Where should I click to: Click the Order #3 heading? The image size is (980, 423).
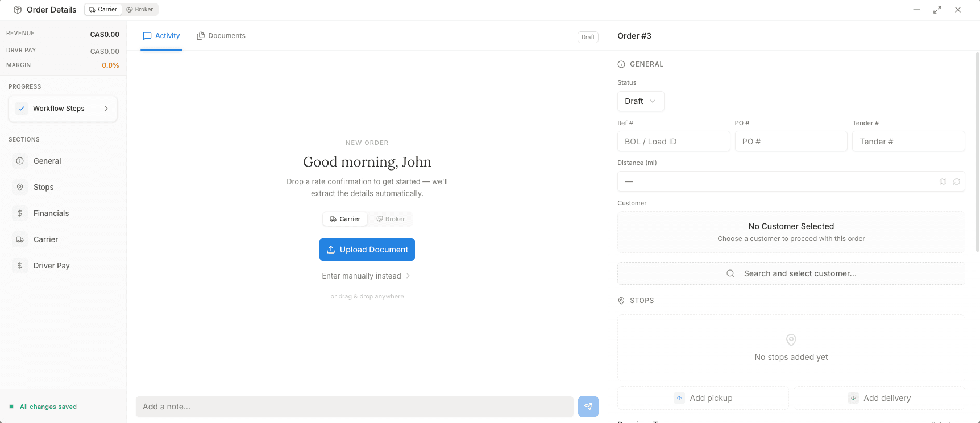tap(634, 36)
